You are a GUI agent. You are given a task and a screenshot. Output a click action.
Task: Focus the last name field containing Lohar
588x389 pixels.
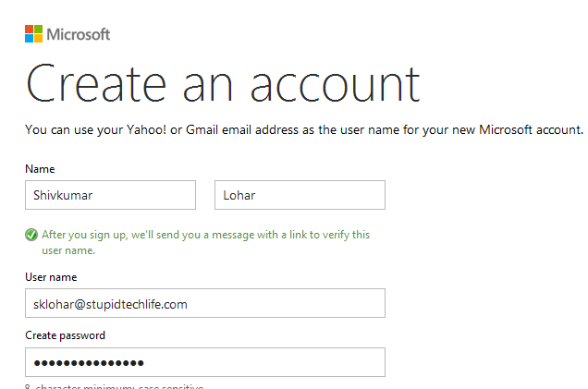[300, 195]
